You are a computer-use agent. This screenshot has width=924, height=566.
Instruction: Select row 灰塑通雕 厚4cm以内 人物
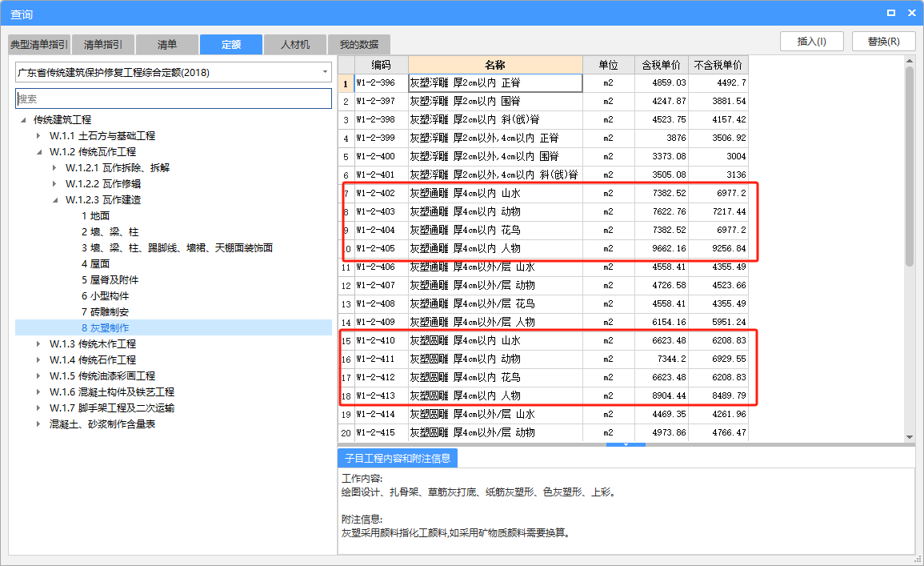click(495, 249)
